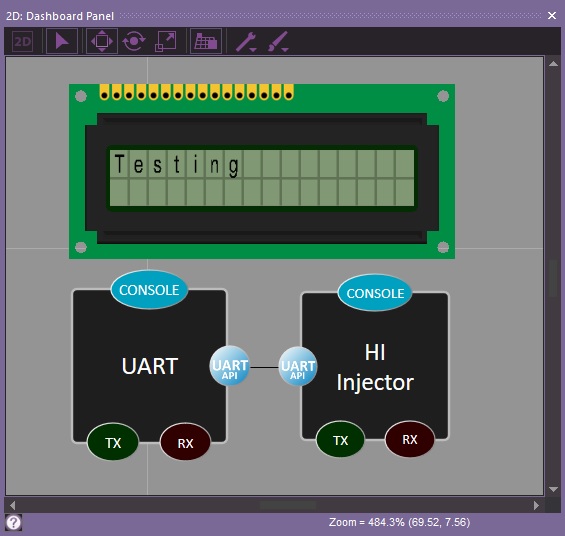The image size is (565, 536).
Task: Select the rotate object tool
Action: tap(134, 42)
